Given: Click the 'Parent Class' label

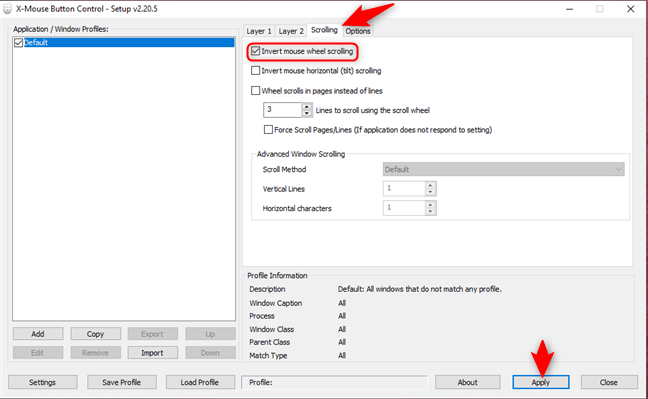Looking at the screenshot, I should click(x=269, y=342).
